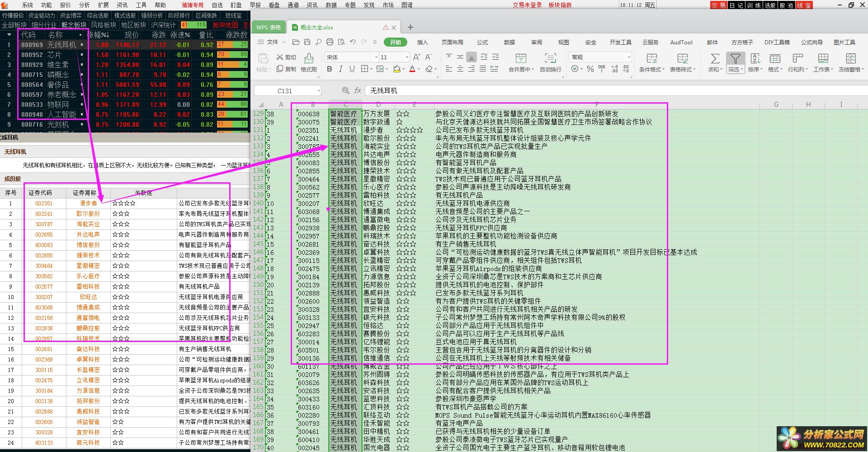The height and width of the screenshot is (452, 868).
Task: Click the 自动换行 wrap text icon
Action: [x=550, y=63]
